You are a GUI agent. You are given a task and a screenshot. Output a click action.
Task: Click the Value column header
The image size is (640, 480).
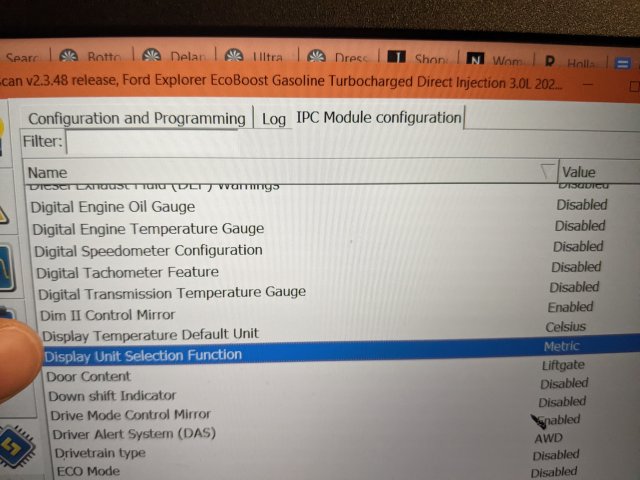(x=598, y=172)
